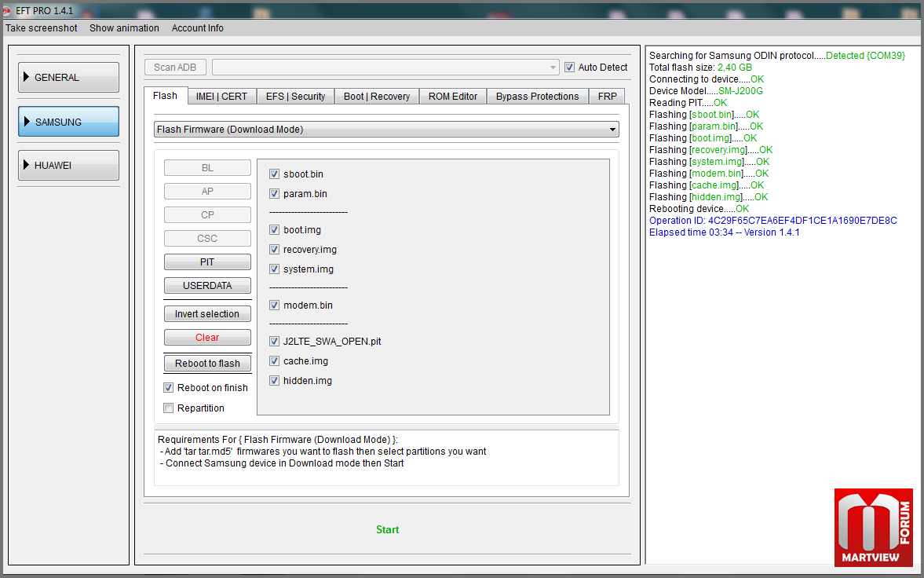Disable Reboot on finish option
This screenshot has height=578, width=924.
click(x=169, y=387)
